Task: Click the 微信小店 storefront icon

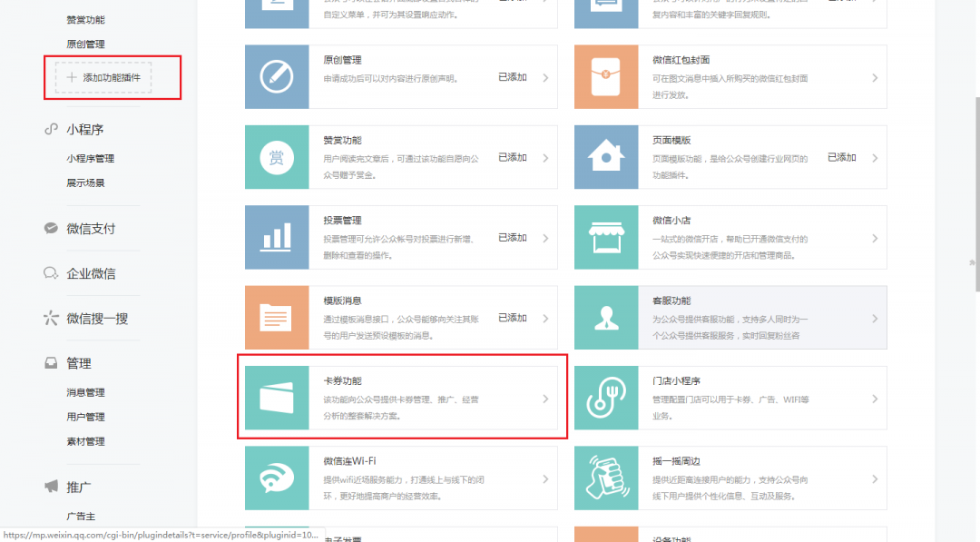Action: pos(606,238)
